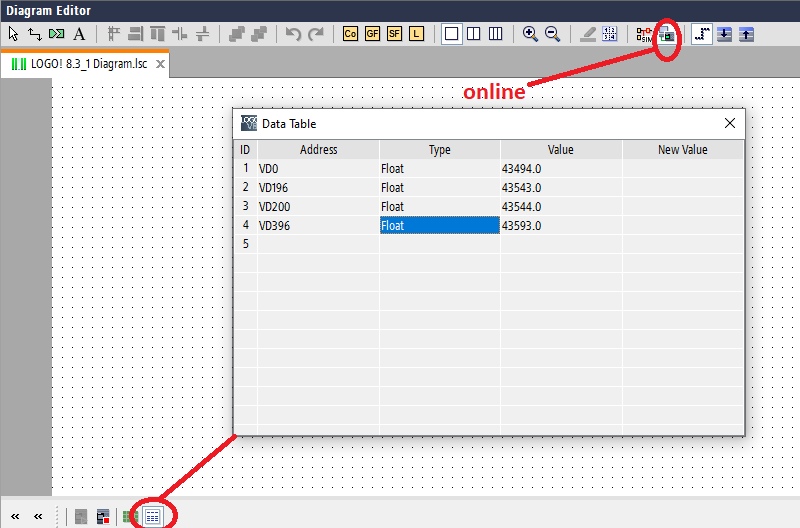Click the zoom in magnifier
This screenshot has height=528, width=800.
(530, 34)
